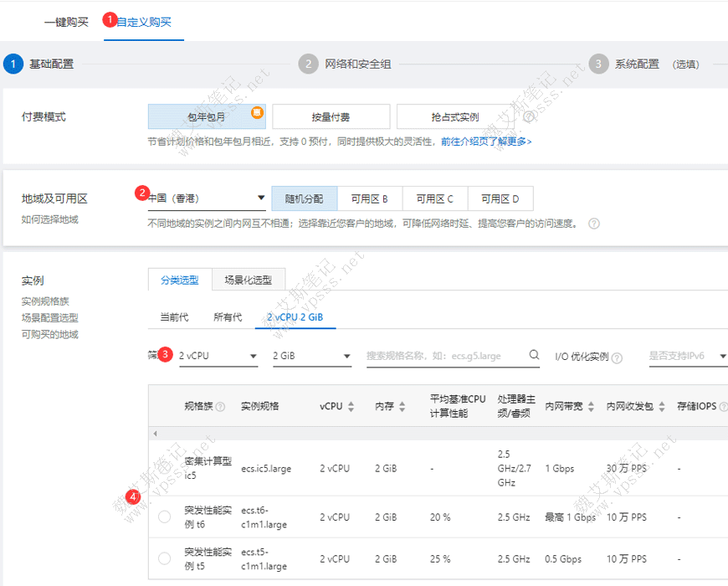The width and height of the screenshot is (728, 586).
Task: Select the 所有代 sub-tab
Action: coord(228,317)
